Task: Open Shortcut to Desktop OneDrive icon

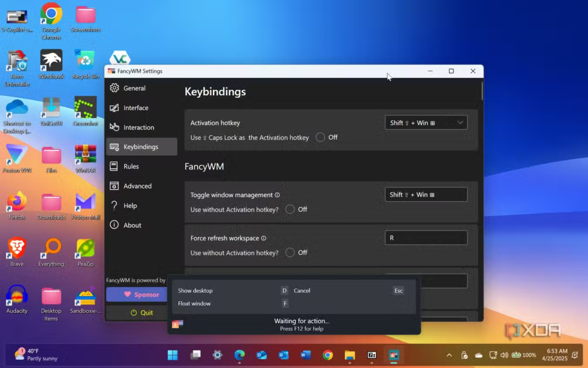Action: pyautogui.click(x=17, y=116)
